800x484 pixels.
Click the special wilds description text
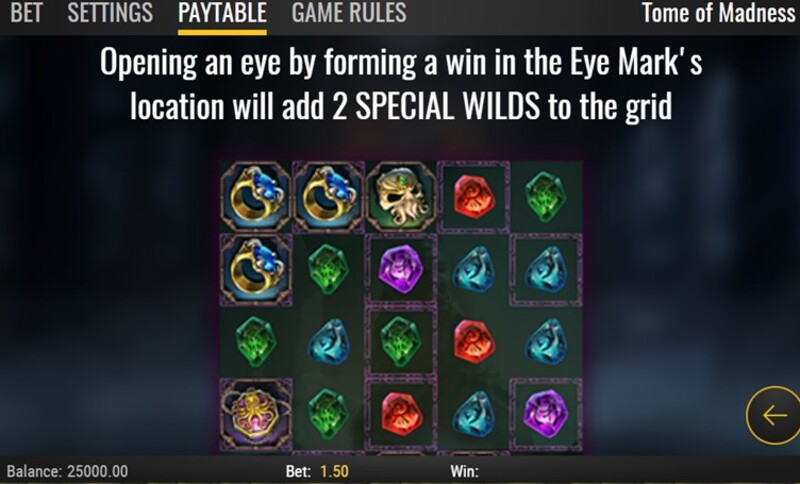tap(401, 84)
